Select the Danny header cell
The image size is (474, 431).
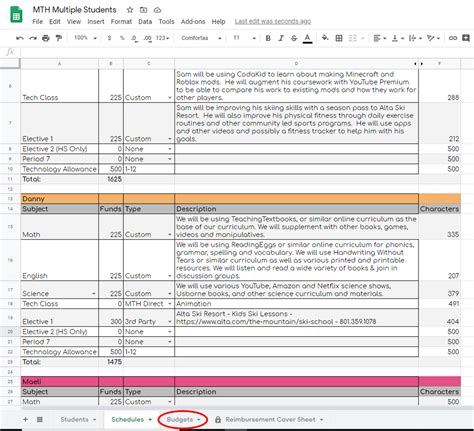[x=59, y=199]
